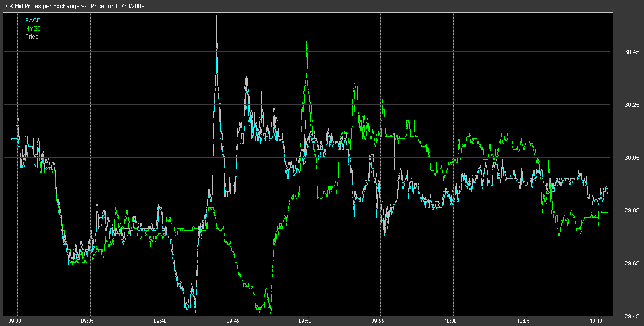Click the 10:10 time axis label
This screenshot has width=644, height=326.
pos(596,321)
